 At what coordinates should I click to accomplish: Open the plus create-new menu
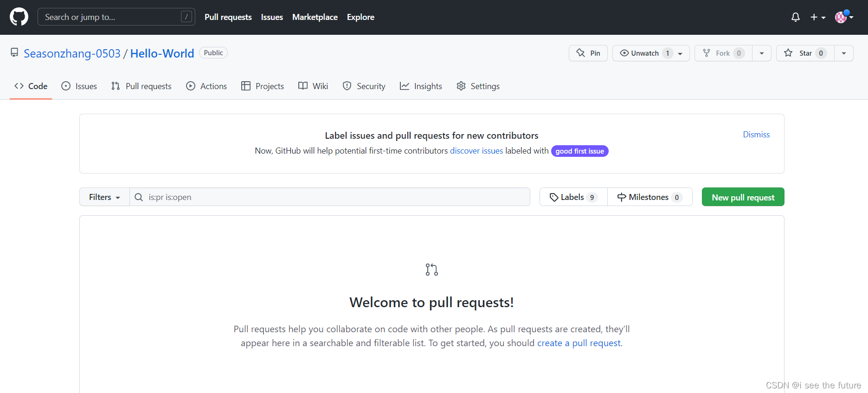coord(818,17)
